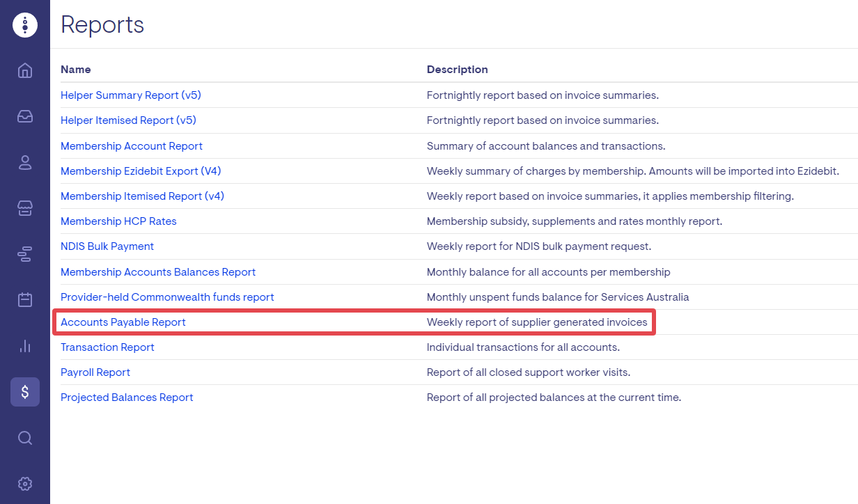Open the timeline bars sidebar icon
858x504 pixels.
[x=25, y=254]
